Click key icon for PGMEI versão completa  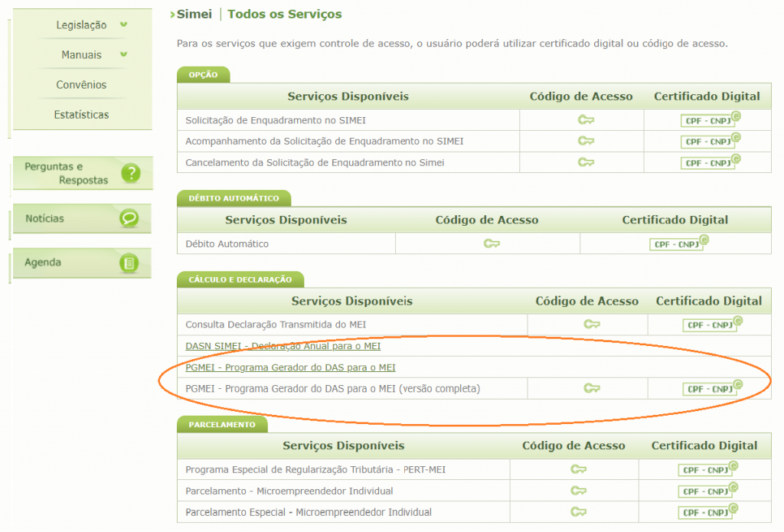tap(592, 389)
